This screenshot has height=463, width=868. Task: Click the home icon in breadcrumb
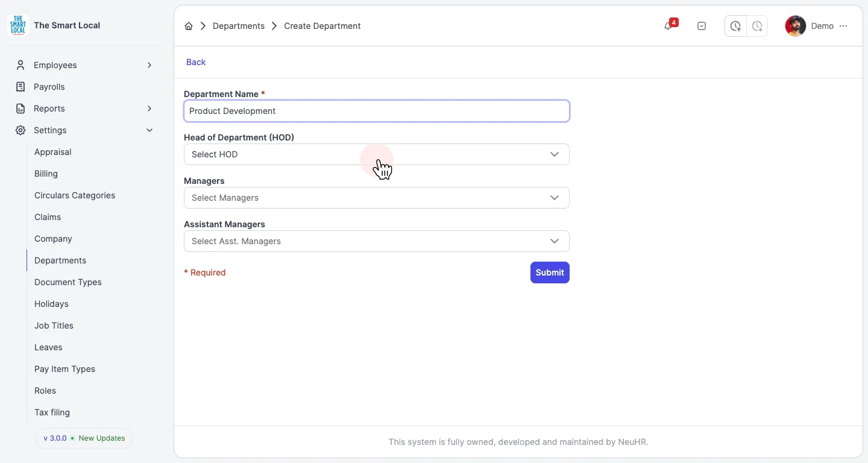[x=189, y=26]
